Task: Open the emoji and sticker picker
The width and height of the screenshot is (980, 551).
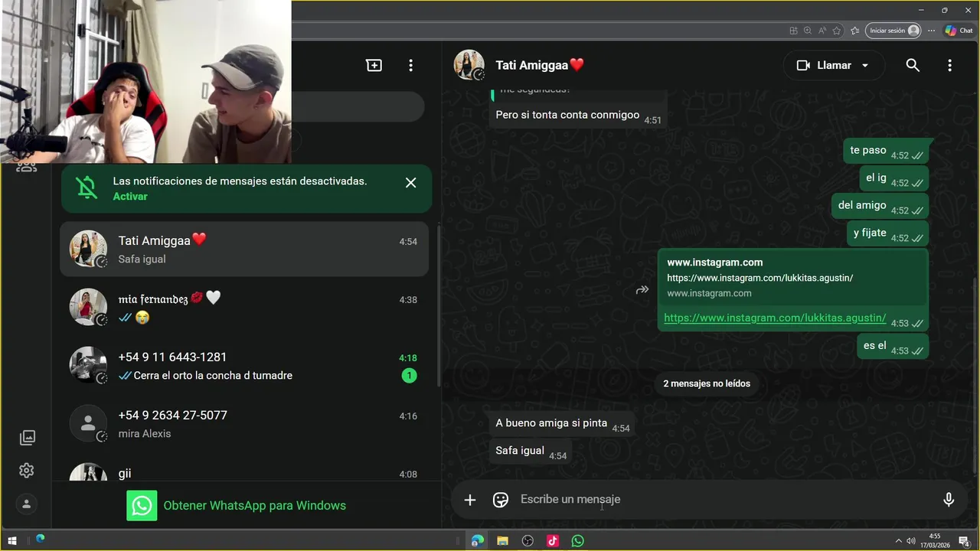Action: tap(501, 500)
